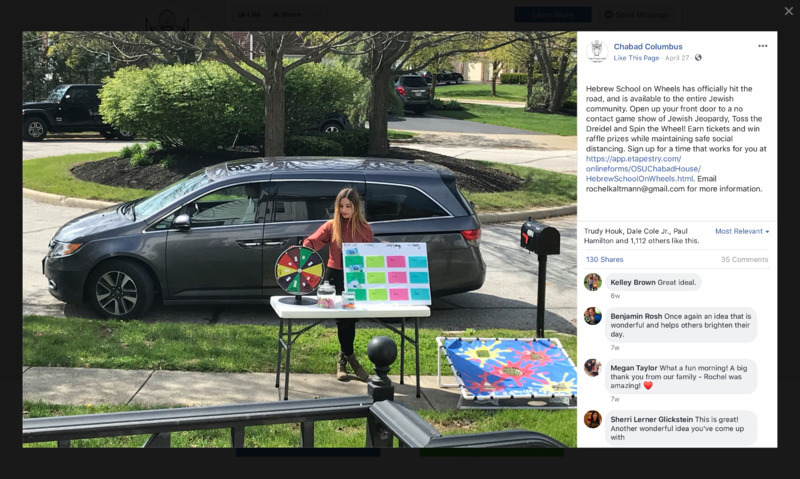This screenshot has width=800, height=479.
Task: Click the dimmed Learn More button
Action: click(x=553, y=14)
